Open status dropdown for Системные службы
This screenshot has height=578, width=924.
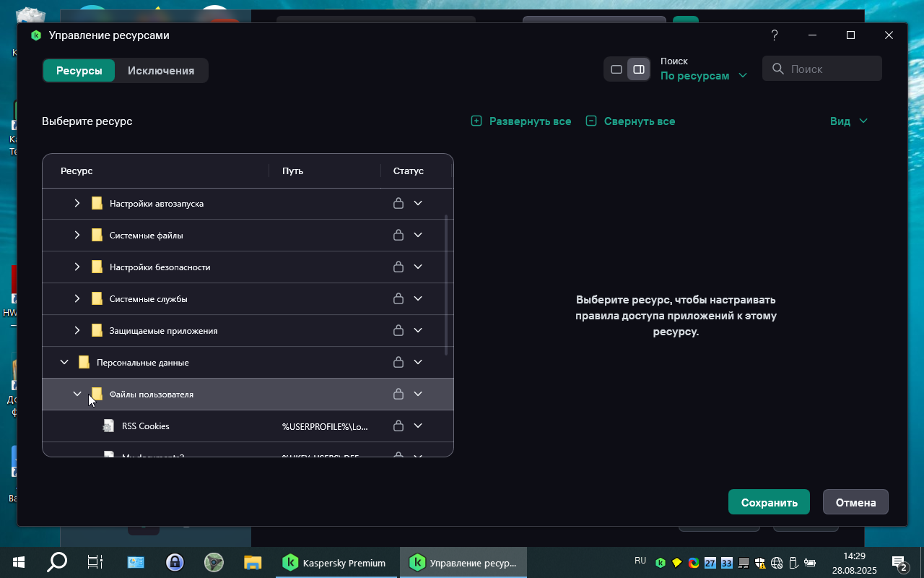coord(418,299)
